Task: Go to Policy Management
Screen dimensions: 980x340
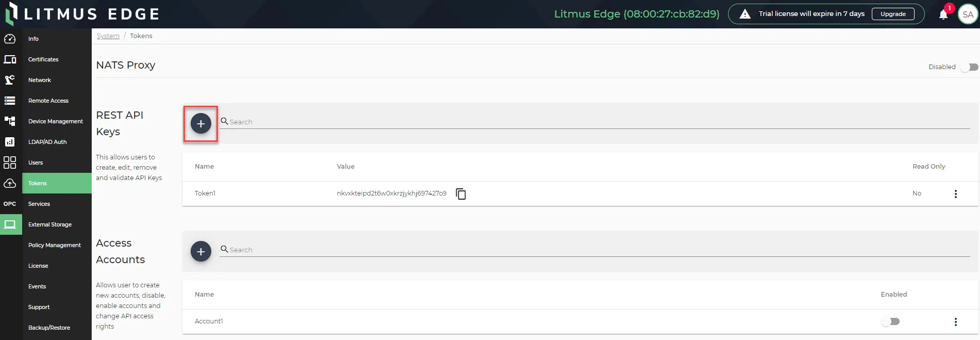Action: 57,245
